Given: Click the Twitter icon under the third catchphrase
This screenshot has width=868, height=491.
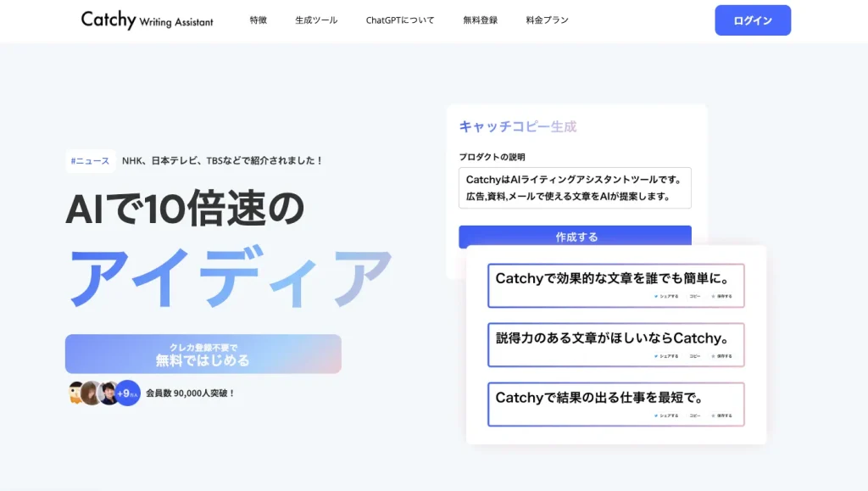Looking at the screenshot, I should 657,416.
